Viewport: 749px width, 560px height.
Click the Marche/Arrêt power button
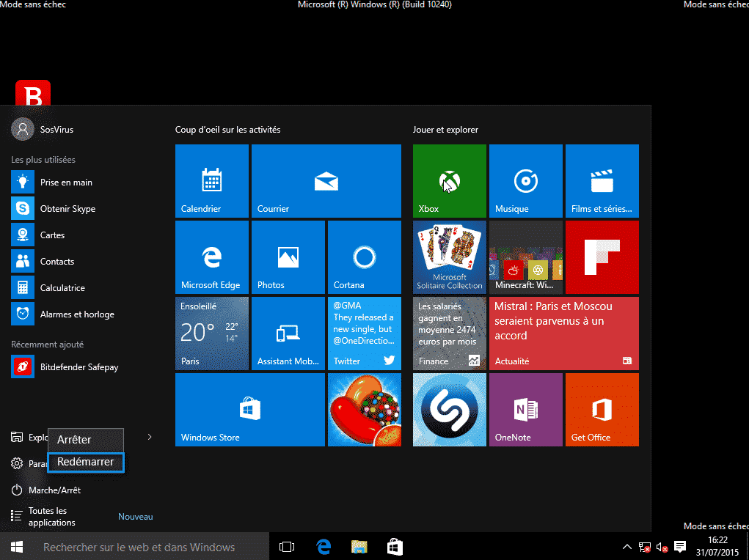click(x=54, y=490)
